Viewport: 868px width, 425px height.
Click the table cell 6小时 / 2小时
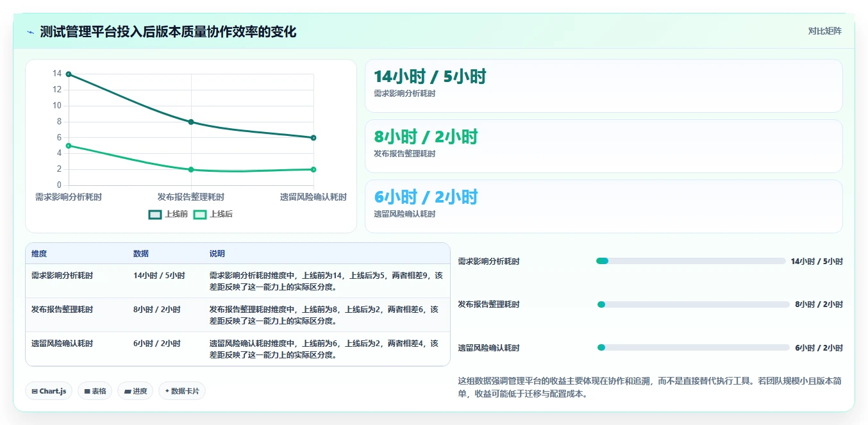tap(157, 344)
